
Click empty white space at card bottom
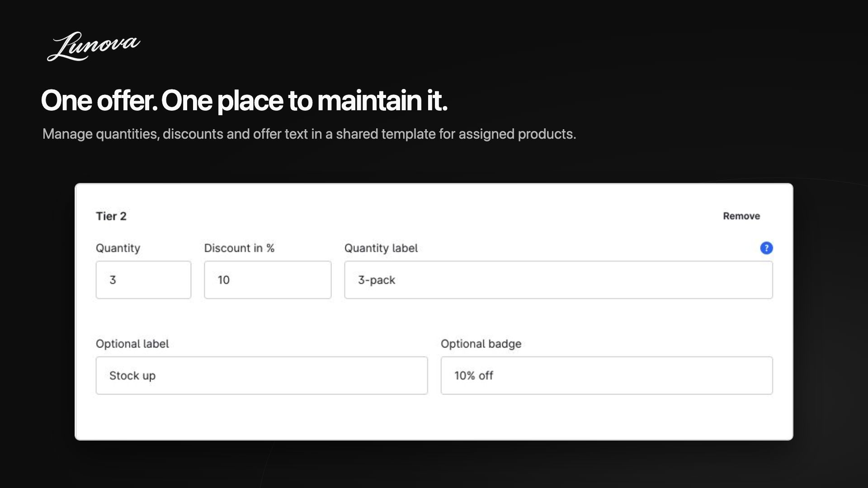pos(434,418)
